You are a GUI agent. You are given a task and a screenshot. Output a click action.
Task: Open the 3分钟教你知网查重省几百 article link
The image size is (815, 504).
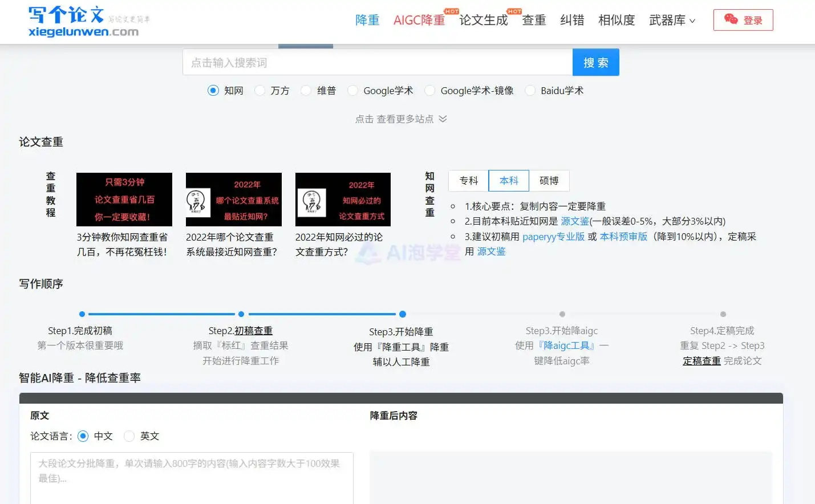(x=123, y=244)
